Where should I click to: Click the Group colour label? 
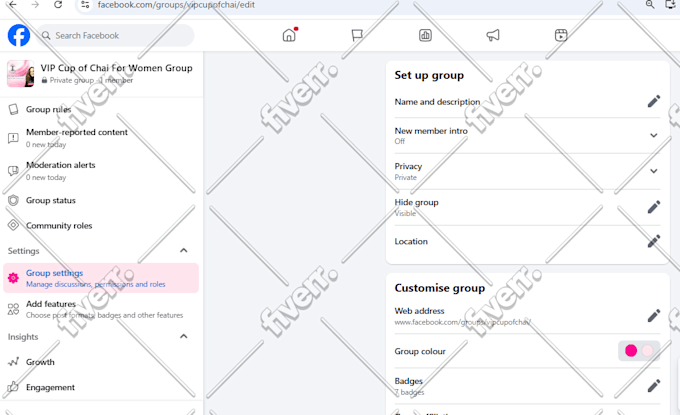[420, 351]
